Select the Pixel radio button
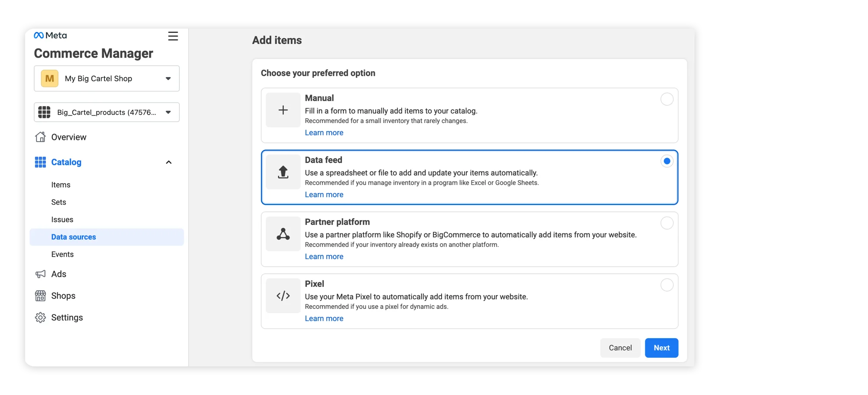The height and width of the screenshot is (395, 868). pos(667,285)
